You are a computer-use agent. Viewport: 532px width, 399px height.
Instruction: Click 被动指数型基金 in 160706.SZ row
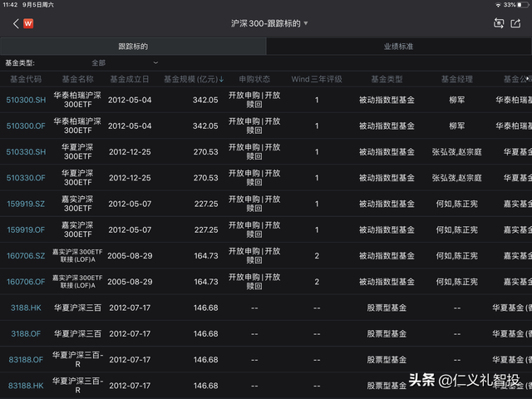click(x=387, y=255)
